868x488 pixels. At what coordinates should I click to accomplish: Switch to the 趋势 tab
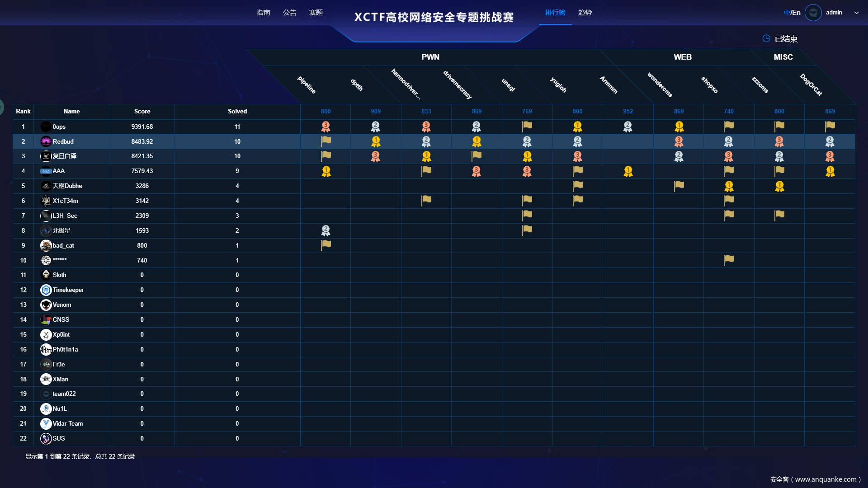(585, 13)
